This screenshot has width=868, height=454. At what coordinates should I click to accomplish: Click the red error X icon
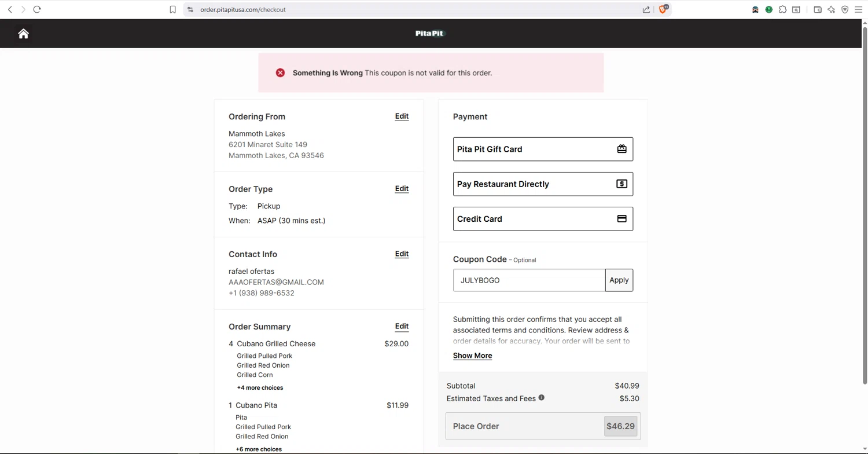(x=280, y=72)
